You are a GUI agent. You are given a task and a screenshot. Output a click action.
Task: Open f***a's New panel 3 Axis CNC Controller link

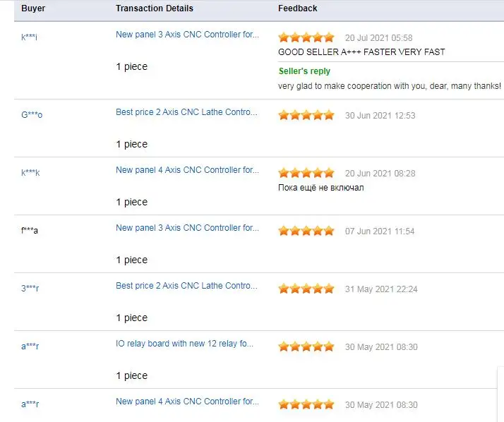click(187, 228)
